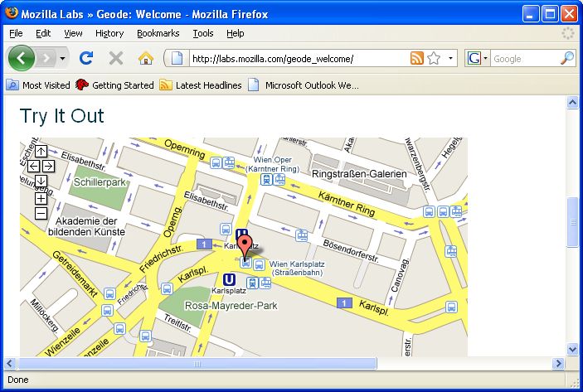Click the route 1 sign on Friedrichstr.

coord(204,244)
